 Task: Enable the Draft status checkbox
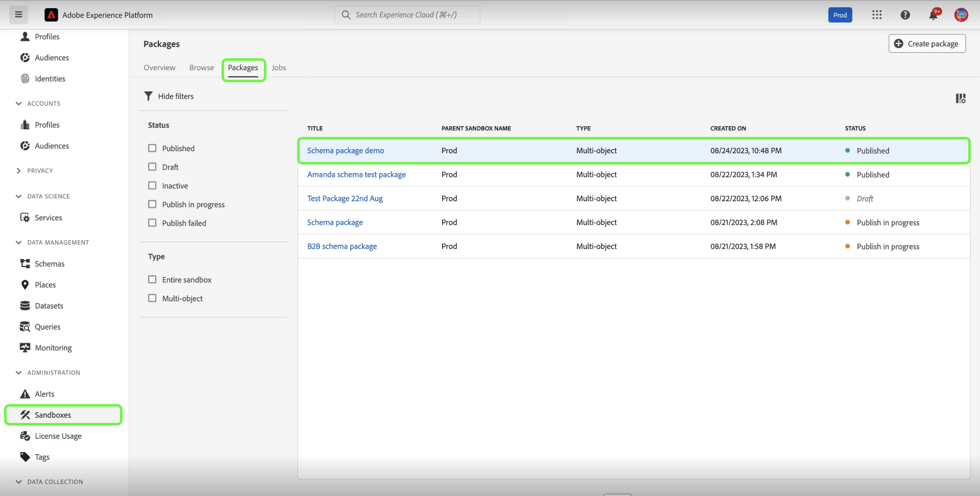[152, 167]
